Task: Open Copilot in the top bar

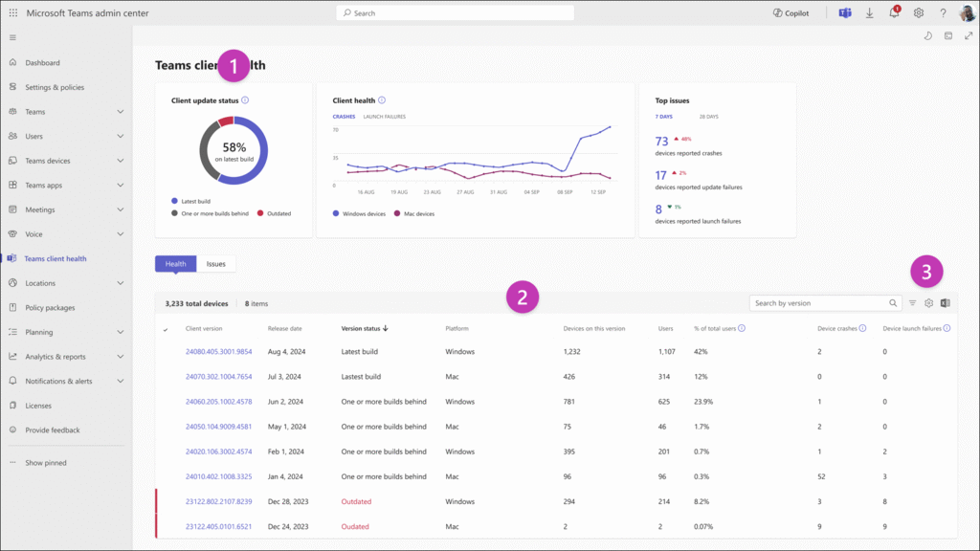Action: [791, 12]
